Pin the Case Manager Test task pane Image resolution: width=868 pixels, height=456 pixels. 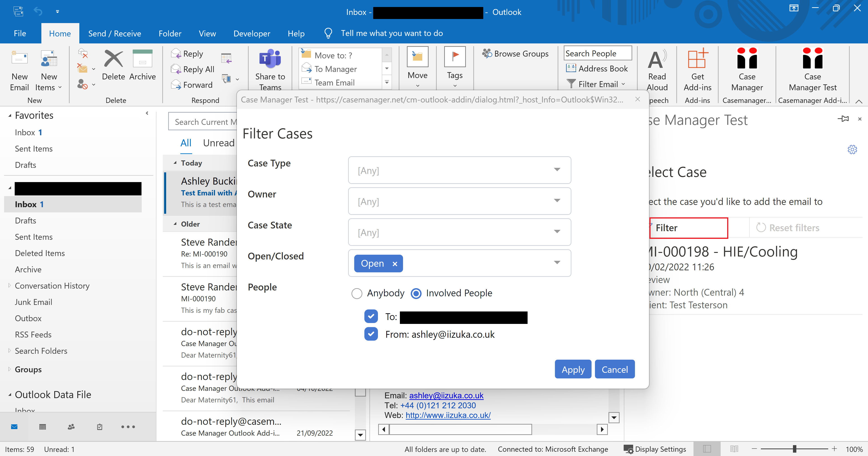point(843,119)
